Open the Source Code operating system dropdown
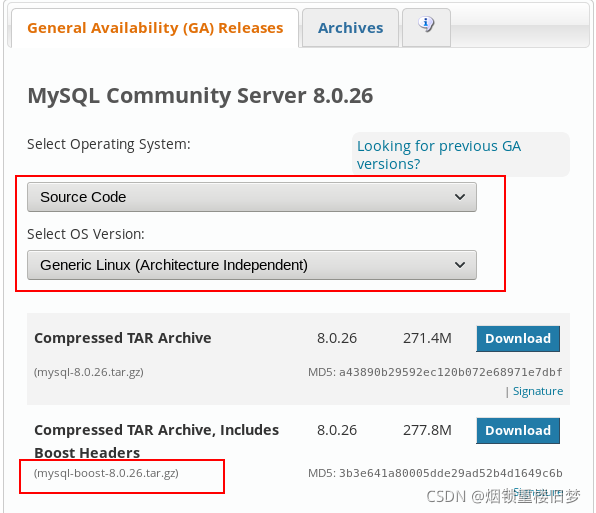 (x=252, y=197)
